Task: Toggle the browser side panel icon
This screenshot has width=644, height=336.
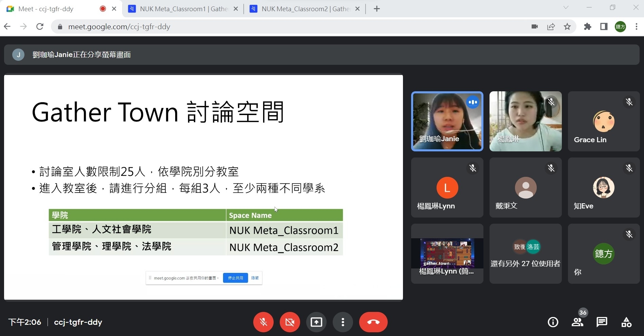Action: (604, 26)
